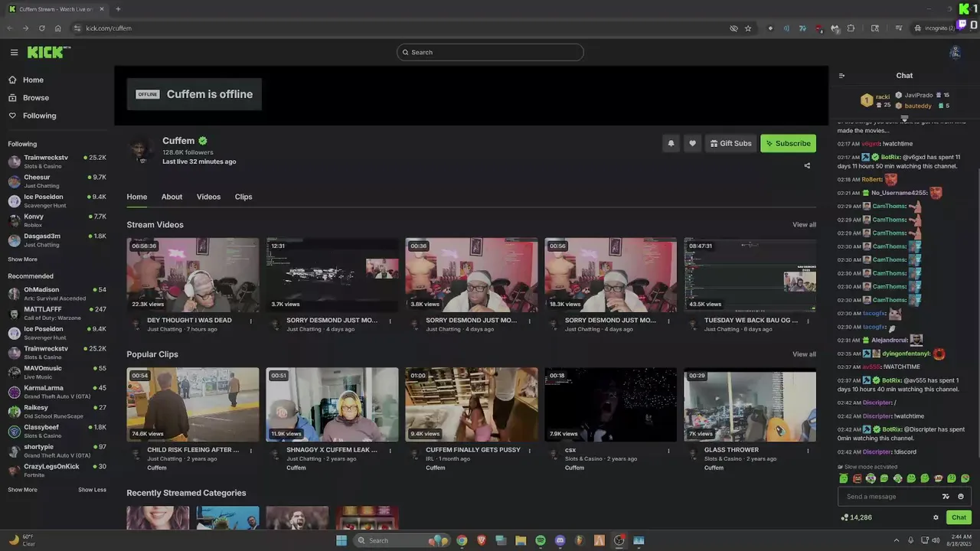980x551 pixels.
Task: Open OhMadison in Recommended
Action: click(57, 294)
